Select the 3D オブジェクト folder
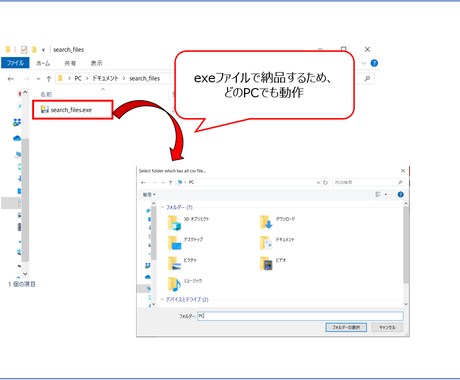This screenshot has width=460, height=380. tap(188, 223)
